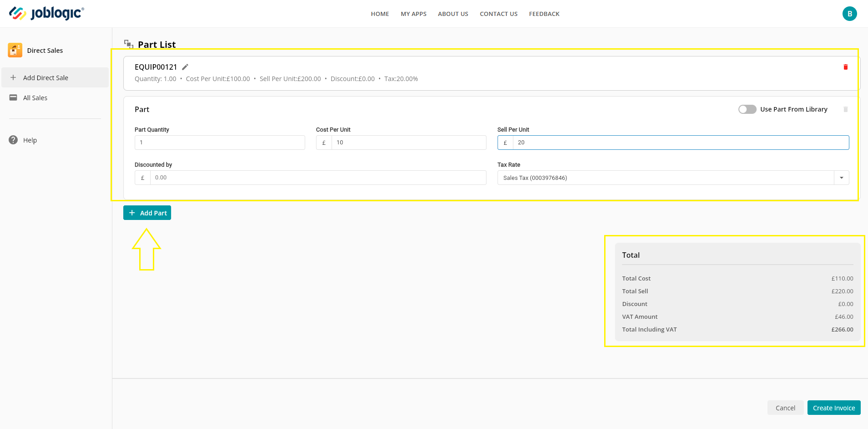Screen dimensions: 868x429
Task: Focus the Sell Per Unit field
Action: (x=681, y=143)
